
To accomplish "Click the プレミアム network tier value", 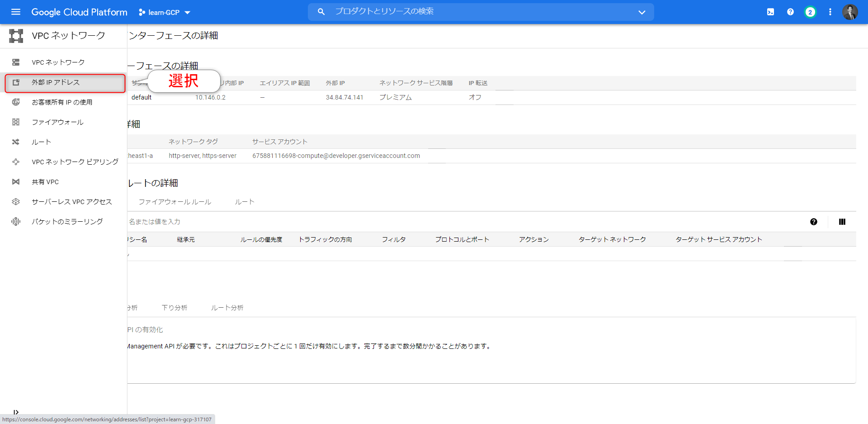I will 396,97.
